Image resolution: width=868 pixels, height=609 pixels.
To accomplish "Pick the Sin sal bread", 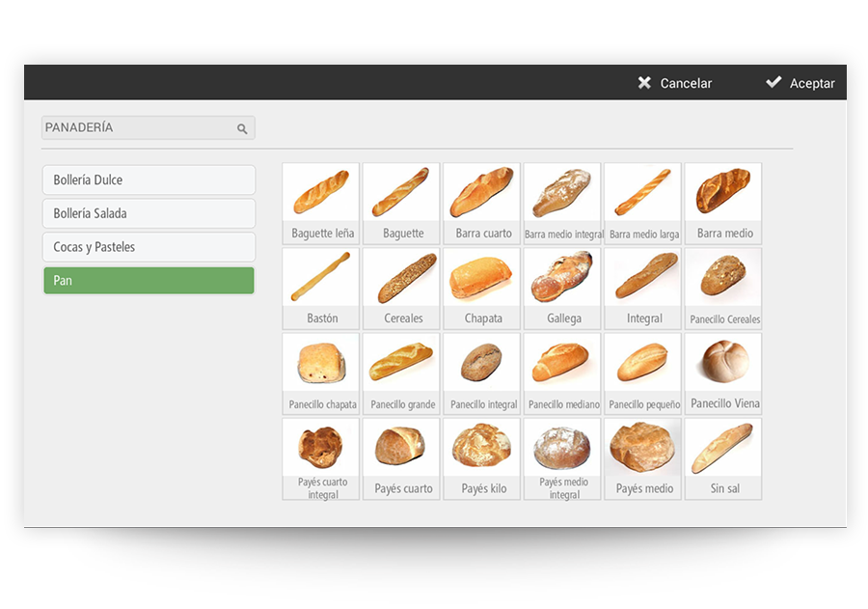I will click(x=723, y=458).
